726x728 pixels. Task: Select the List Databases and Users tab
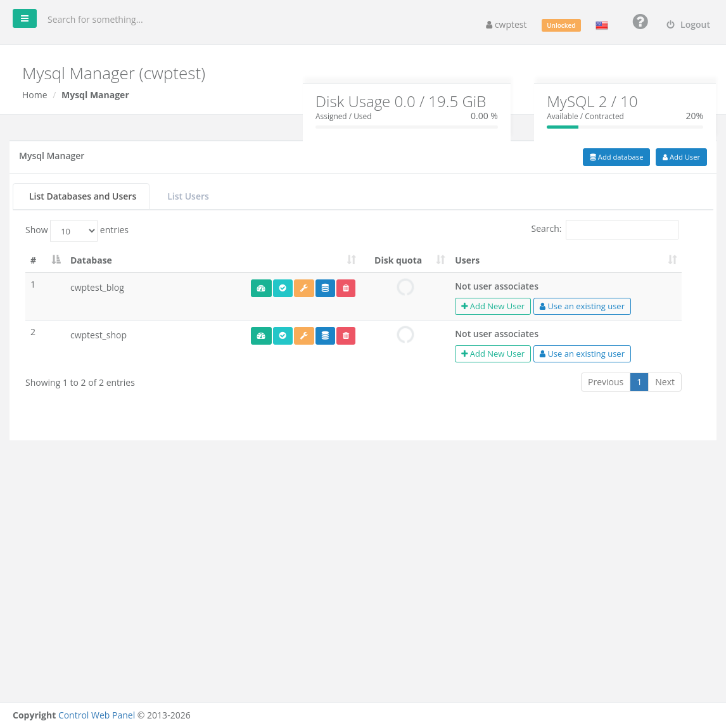coord(81,196)
